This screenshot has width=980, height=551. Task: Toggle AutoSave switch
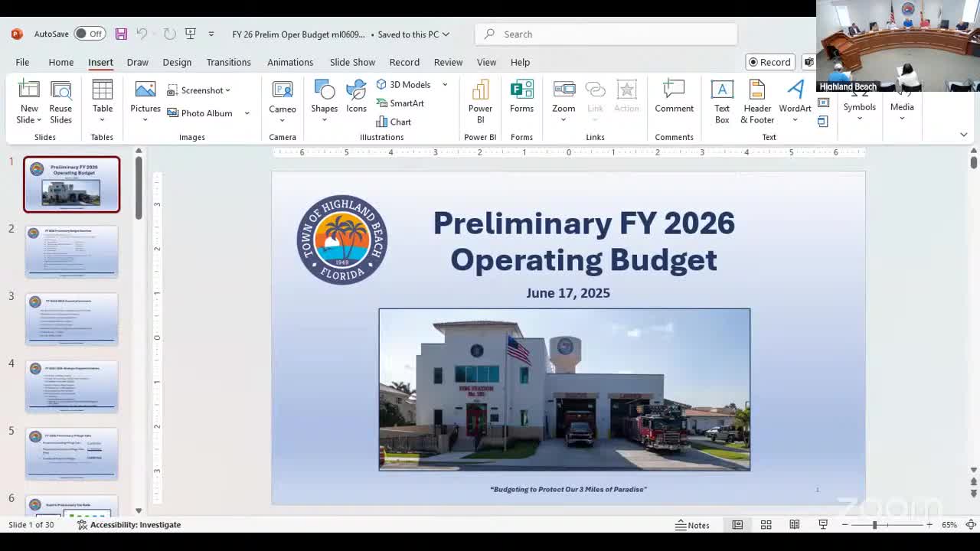pyautogui.click(x=90, y=34)
